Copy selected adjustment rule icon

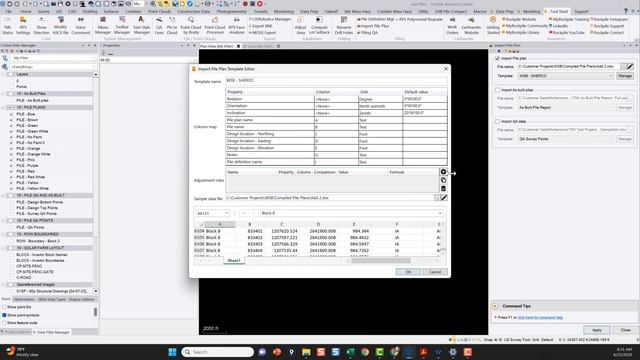pyautogui.click(x=443, y=180)
